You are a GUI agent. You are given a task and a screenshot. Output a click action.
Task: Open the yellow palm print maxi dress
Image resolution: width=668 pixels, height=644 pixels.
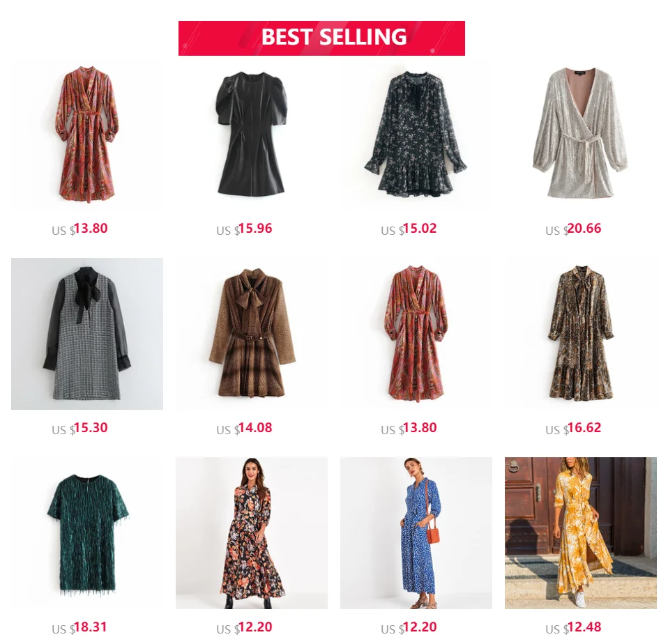pyautogui.click(x=581, y=532)
